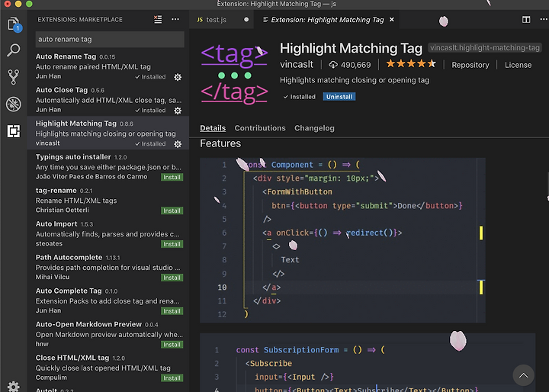Screen dimensions: 549x392
Task: Open editor More Actions ellipsis menu
Action: [544, 20]
